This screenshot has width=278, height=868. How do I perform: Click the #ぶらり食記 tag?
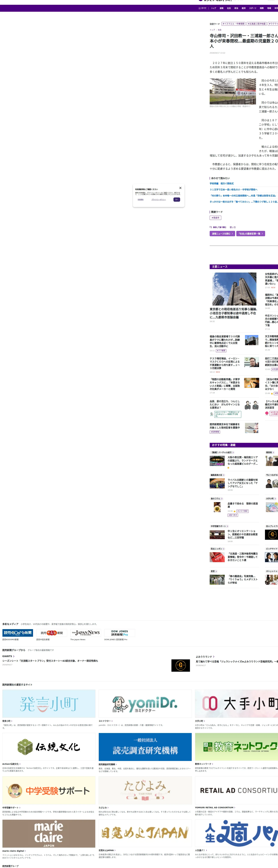point(243,511)
